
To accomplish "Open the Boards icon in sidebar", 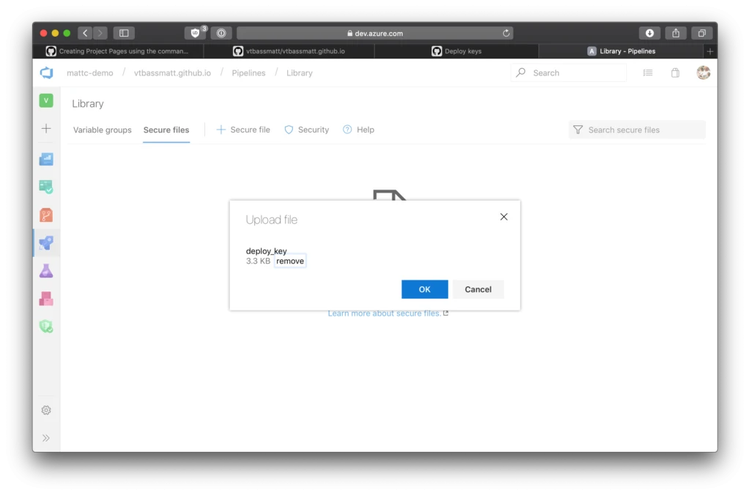I will pos(46,187).
